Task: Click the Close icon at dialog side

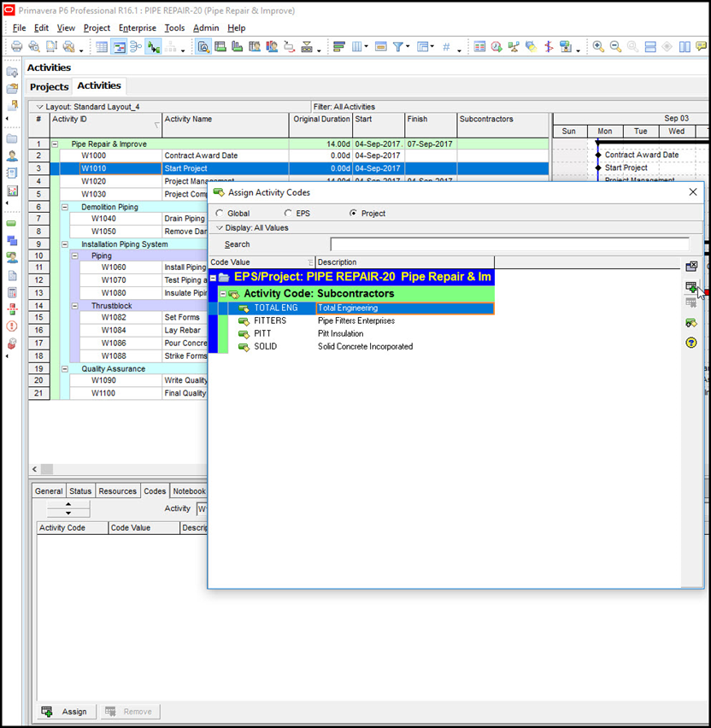Action: pos(691,266)
